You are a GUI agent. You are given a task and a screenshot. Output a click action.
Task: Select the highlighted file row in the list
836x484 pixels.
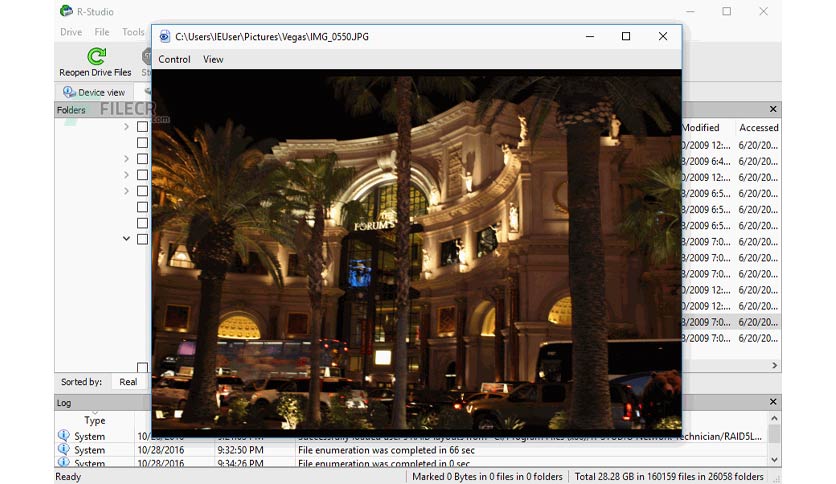731,322
